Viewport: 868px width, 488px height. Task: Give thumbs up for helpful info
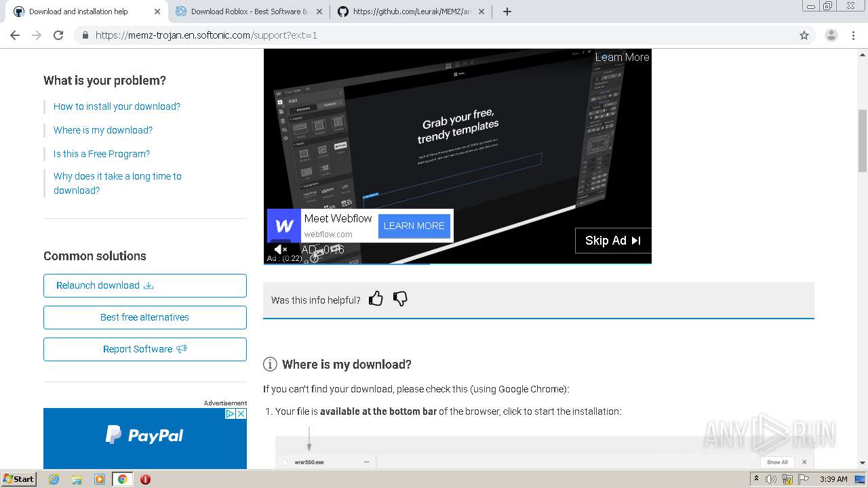[376, 299]
